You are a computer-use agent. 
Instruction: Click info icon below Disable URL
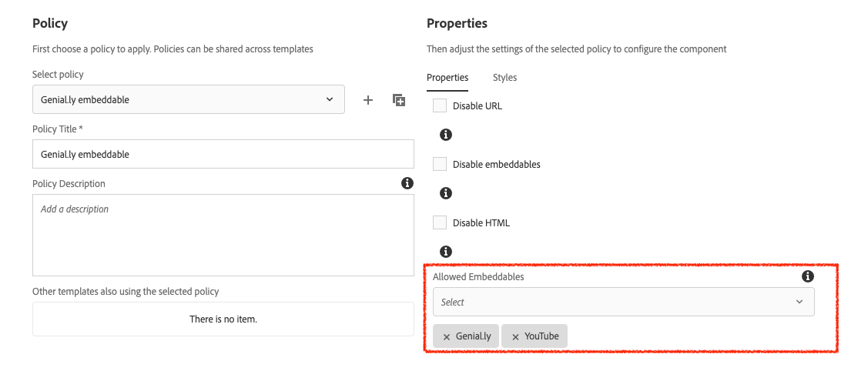point(445,135)
